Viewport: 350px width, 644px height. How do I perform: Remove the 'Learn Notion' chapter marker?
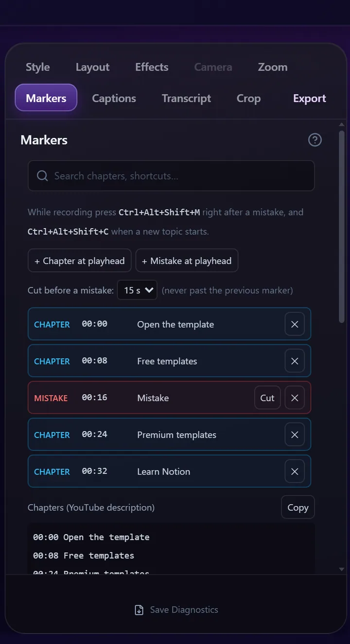pyautogui.click(x=295, y=472)
